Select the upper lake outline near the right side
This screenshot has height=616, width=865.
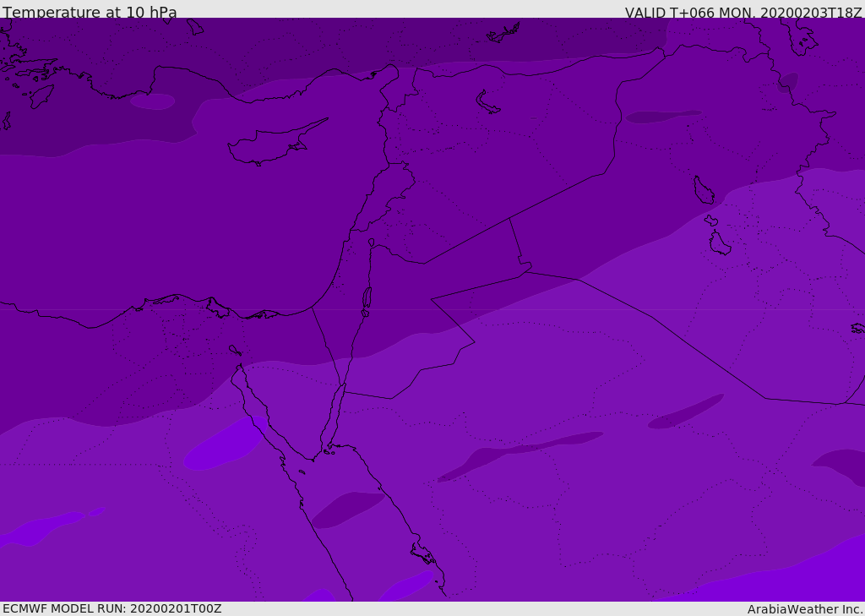pos(703,190)
